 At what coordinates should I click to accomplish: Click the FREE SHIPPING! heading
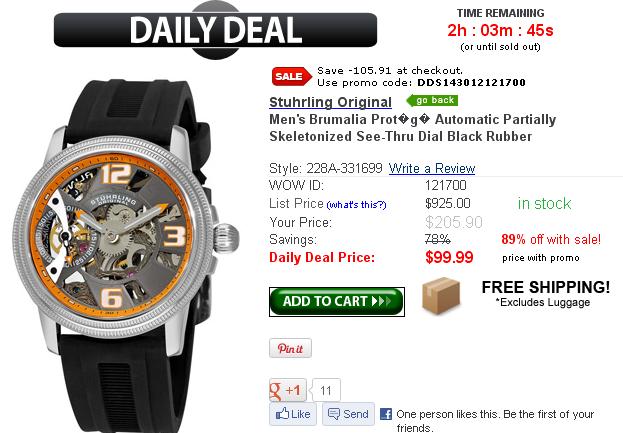point(546,287)
